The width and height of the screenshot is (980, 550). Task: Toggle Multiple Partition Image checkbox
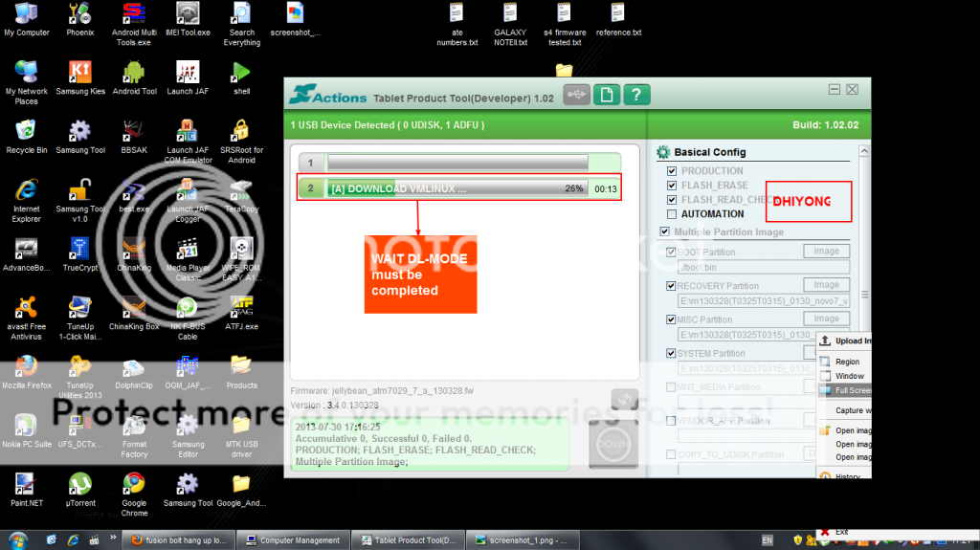[x=665, y=231]
